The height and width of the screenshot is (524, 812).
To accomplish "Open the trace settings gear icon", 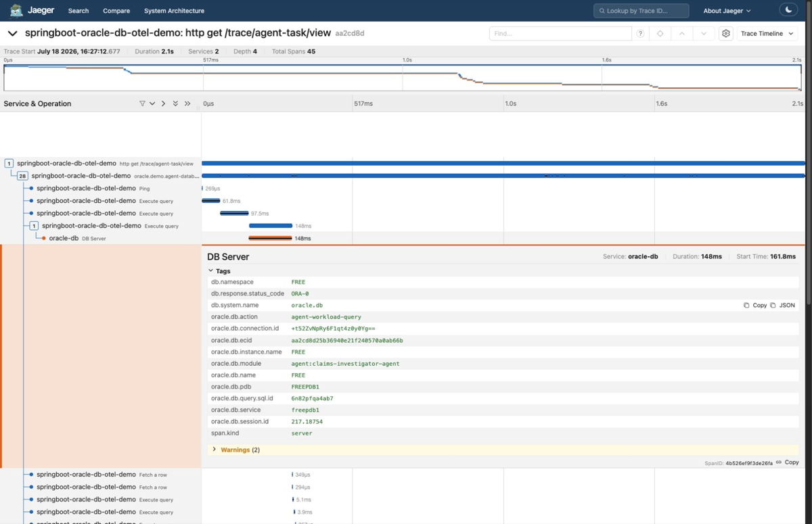I will [725, 33].
